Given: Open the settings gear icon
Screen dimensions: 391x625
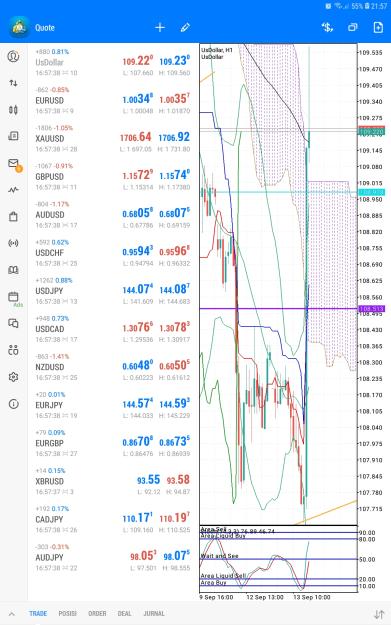Looking at the screenshot, I should point(13,377).
